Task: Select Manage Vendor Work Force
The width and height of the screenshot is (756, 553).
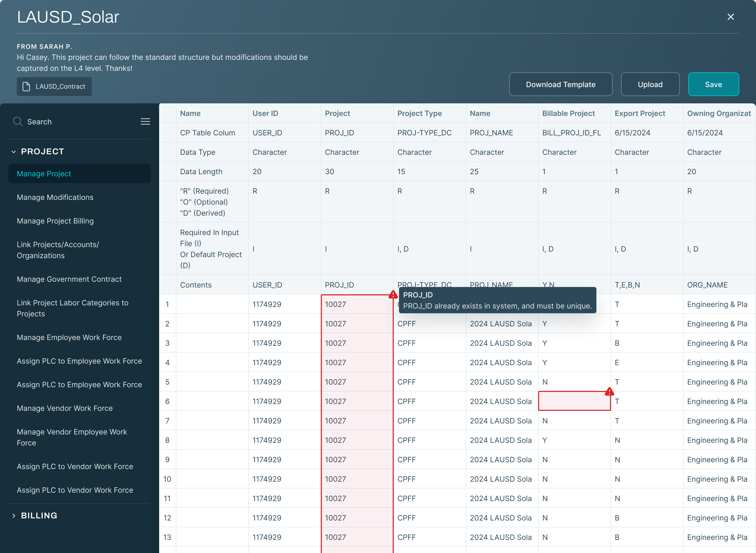Action: (65, 408)
